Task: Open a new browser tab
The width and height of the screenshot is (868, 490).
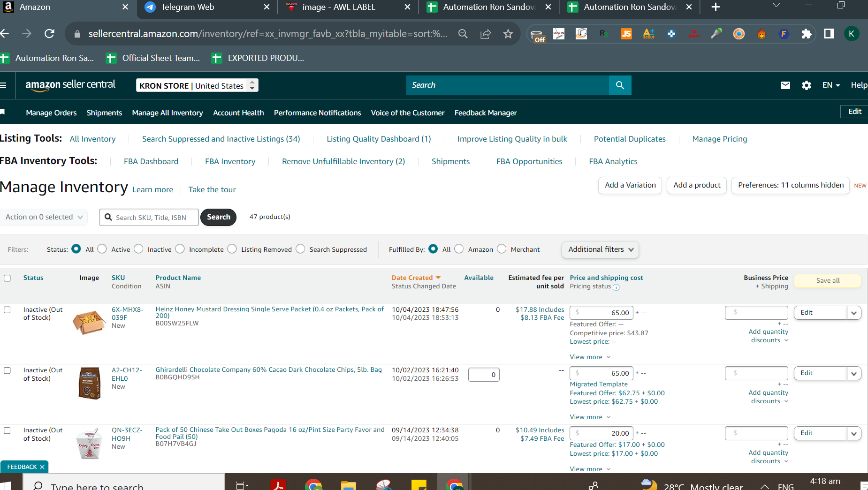Action: click(716, 7)
